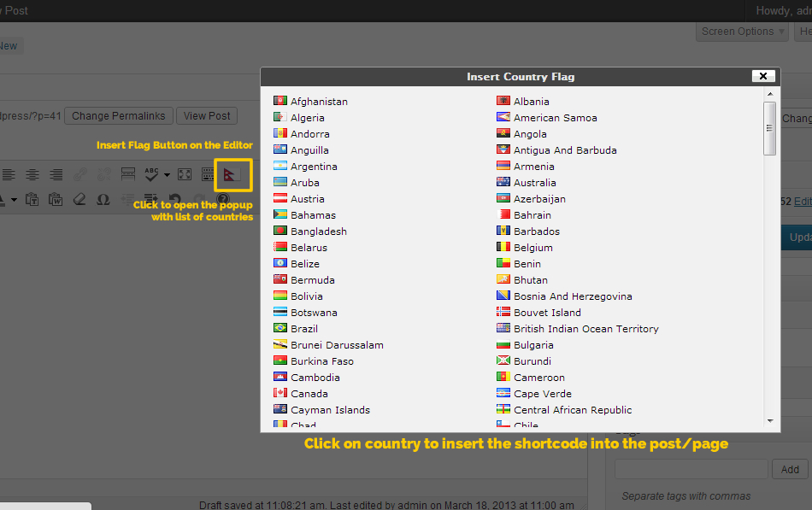Choose Central African Republic entry
This screenshot has width=812, height=510.
[x=573, y=410]
